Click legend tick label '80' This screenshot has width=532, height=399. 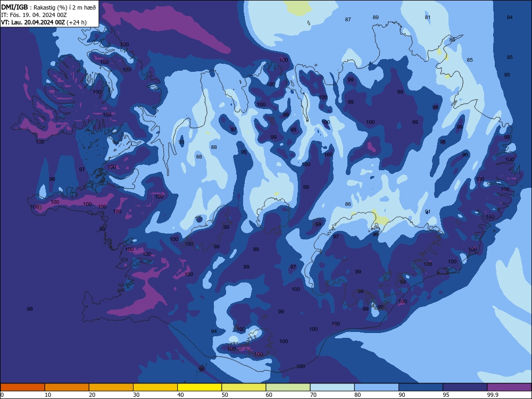pos(358,395)
